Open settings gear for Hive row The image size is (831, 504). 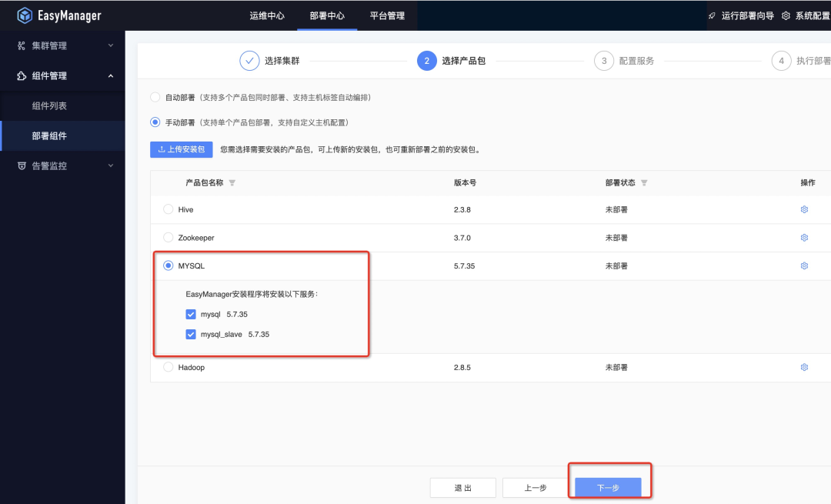coord(804,209)
